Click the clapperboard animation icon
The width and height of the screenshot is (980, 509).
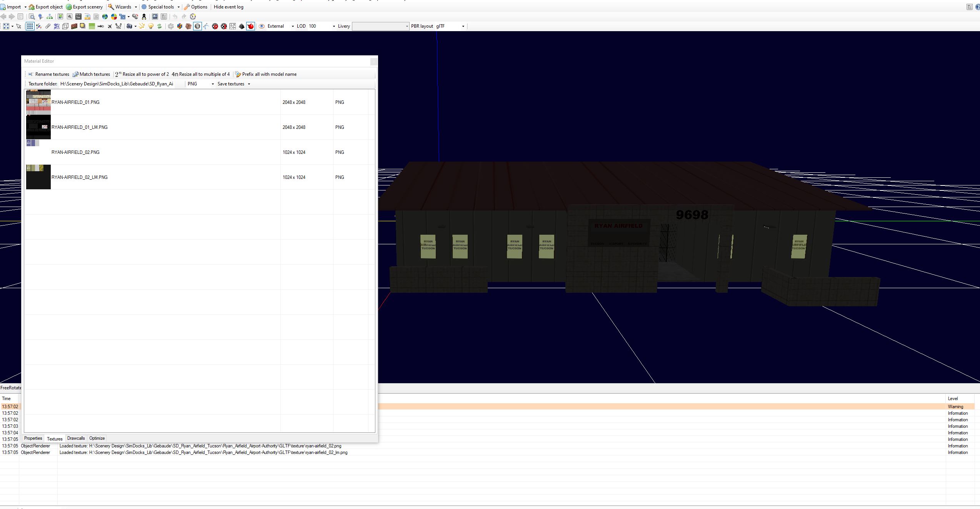(x=78, y=17)
